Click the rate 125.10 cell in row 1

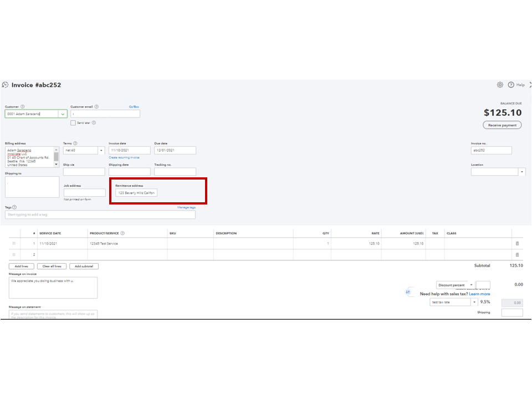coord(356,243)
